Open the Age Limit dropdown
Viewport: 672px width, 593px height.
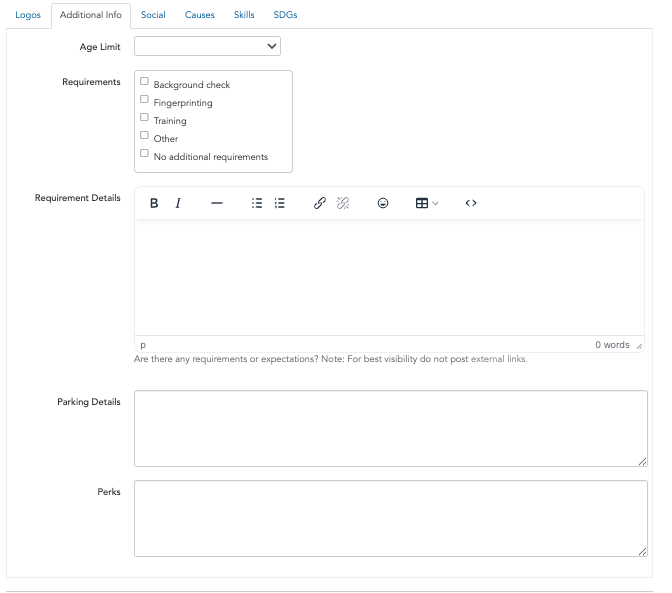pyautogui.click(x=207, y=46)
